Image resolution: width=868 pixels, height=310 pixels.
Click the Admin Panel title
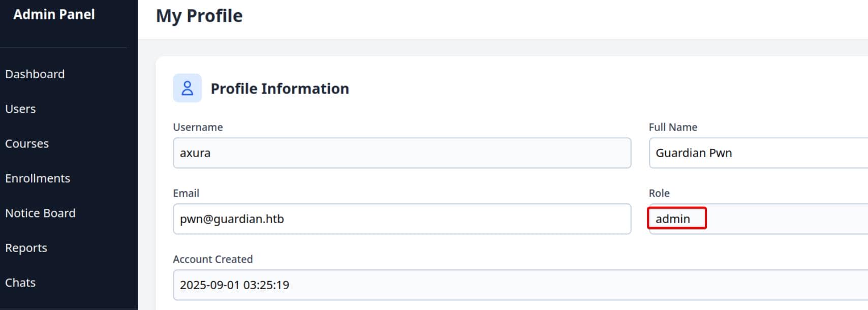point(54,14)
